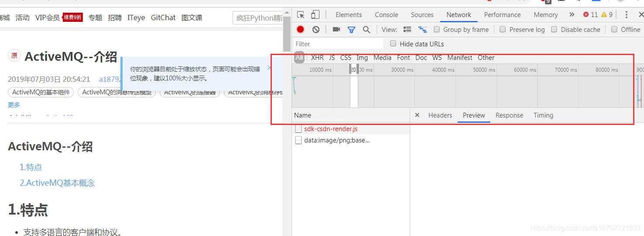Enable Group by frame checkbox
This screenshot has height=236, width=644.
[x=437, y=30]
